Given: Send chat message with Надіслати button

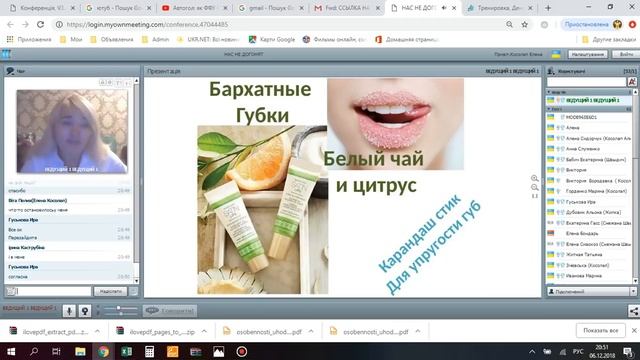Looking at the screenshot, I should pos(111,291).
